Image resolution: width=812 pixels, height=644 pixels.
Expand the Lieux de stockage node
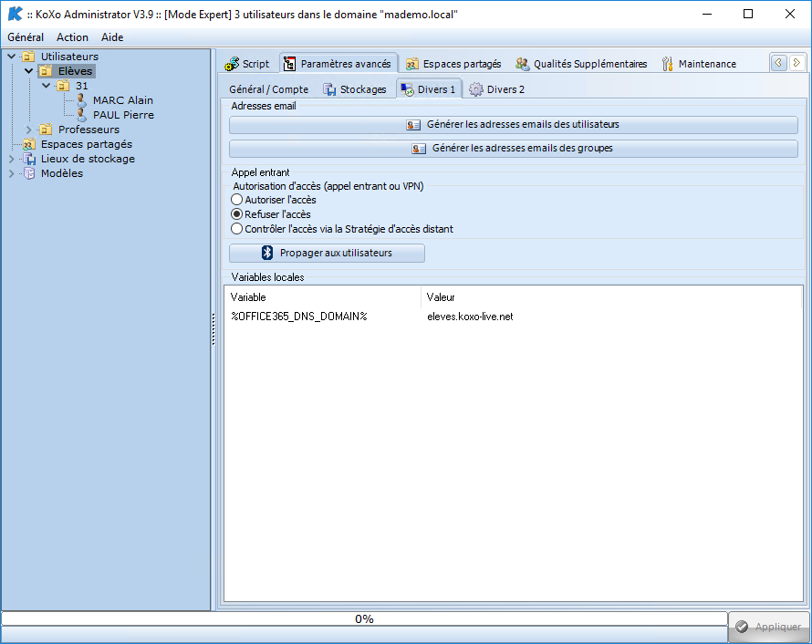[x=11, y=159]
